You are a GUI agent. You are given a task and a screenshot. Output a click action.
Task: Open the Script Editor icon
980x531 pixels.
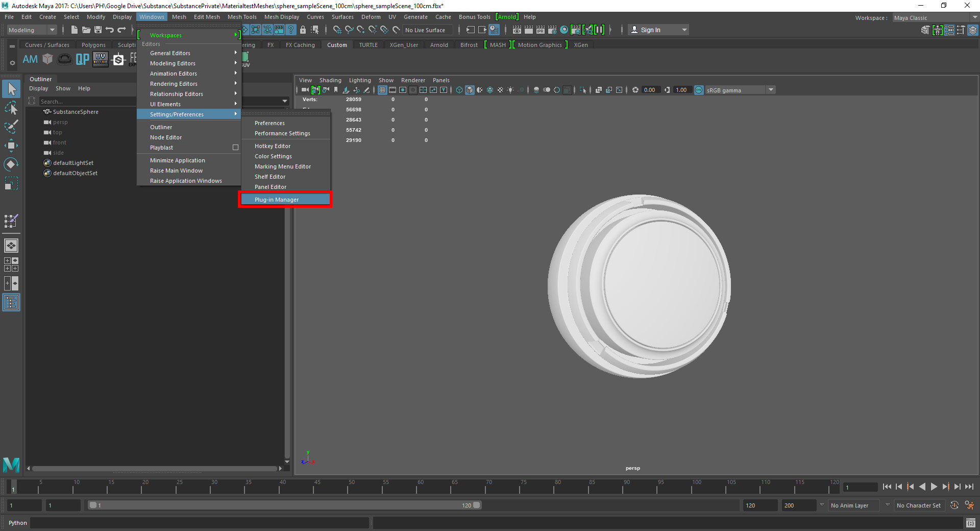(970, 523)
